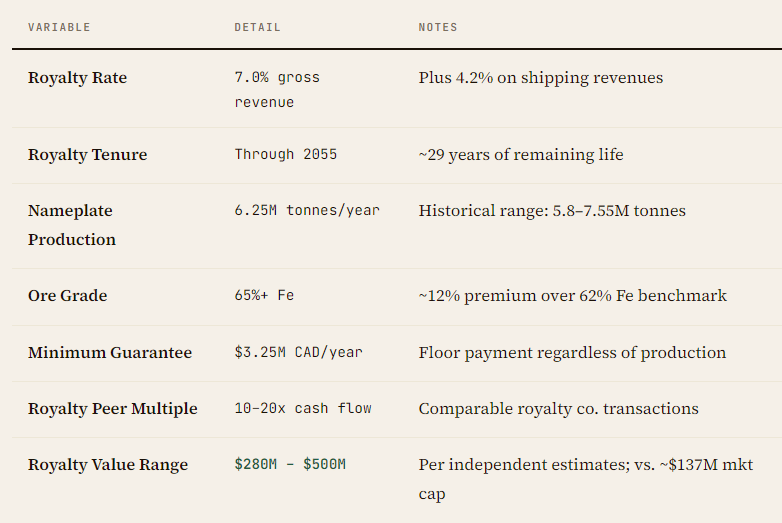Viewport: 782px width, 523px height.
Task: Select the Royalty Tenure row label
Action: (87, 155)
